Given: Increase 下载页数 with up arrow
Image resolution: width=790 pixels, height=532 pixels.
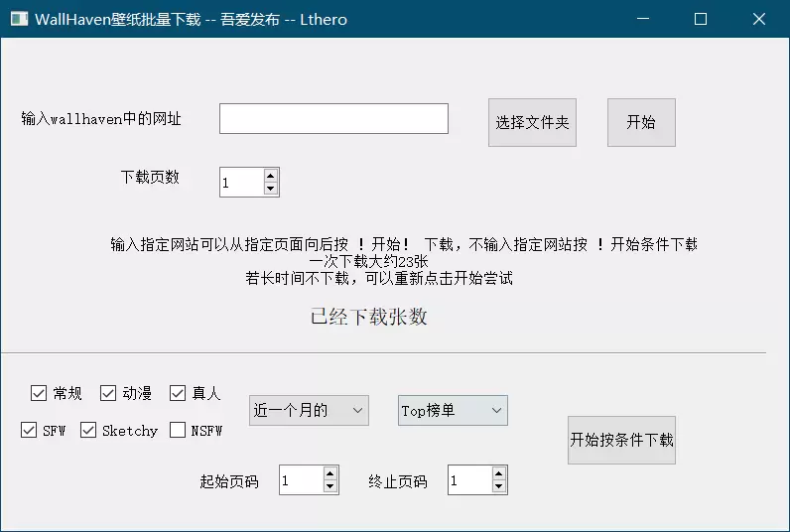Looking at the screenshot, I should 271,176.
